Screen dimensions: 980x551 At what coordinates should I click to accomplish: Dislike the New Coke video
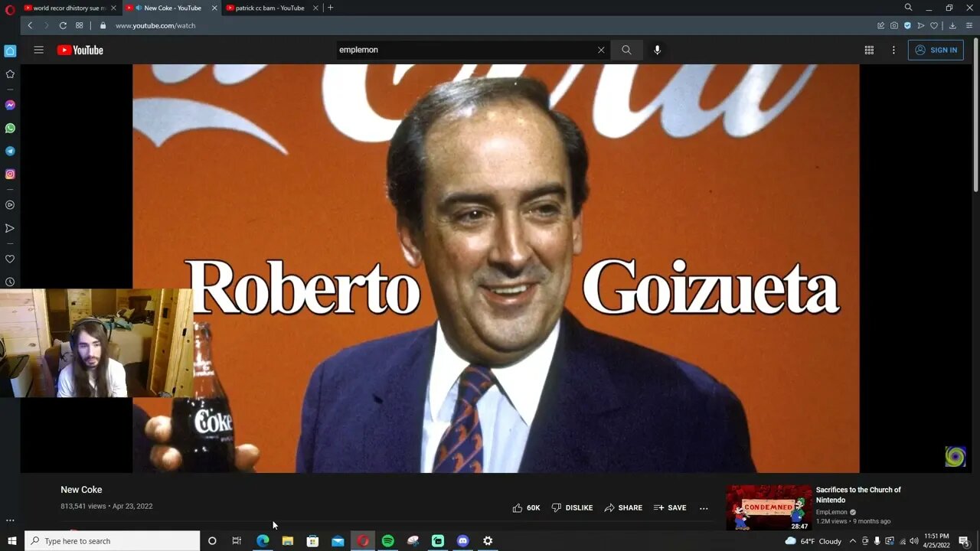[x=572, y=507]
